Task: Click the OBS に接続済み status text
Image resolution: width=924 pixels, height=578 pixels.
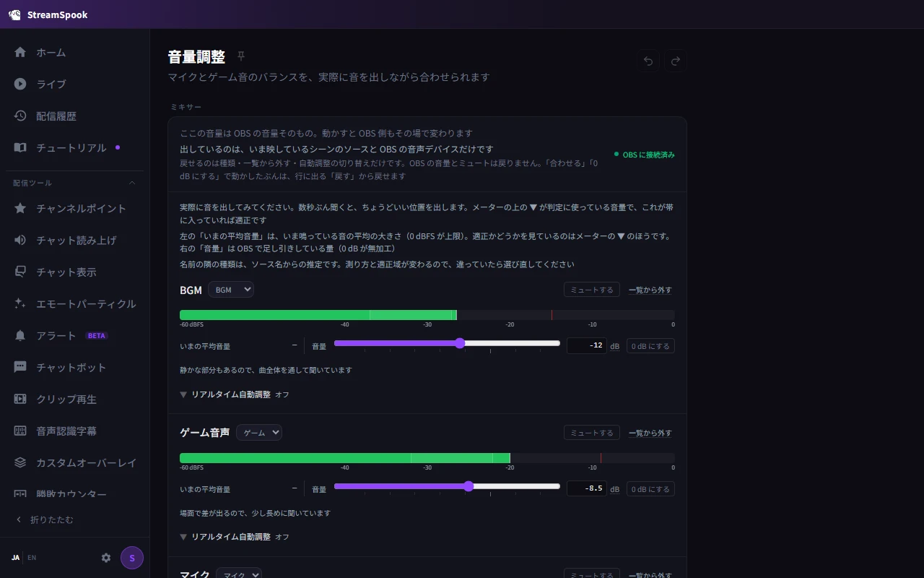Action: pos(648,155)
